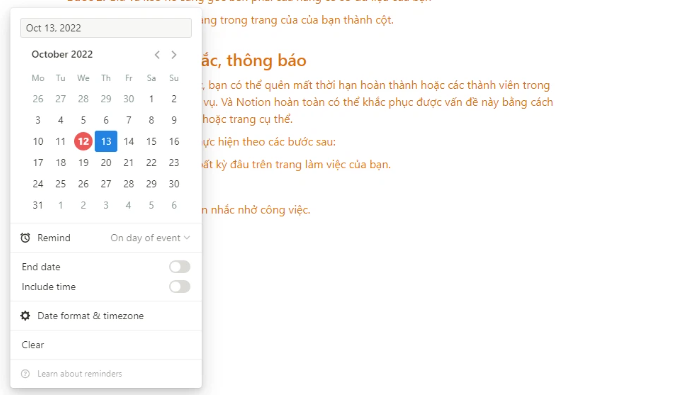Image resolution: width=693 pixels, height=398 pixels.
Task: Open Learn about reminders link
Action: click(80, 374)
